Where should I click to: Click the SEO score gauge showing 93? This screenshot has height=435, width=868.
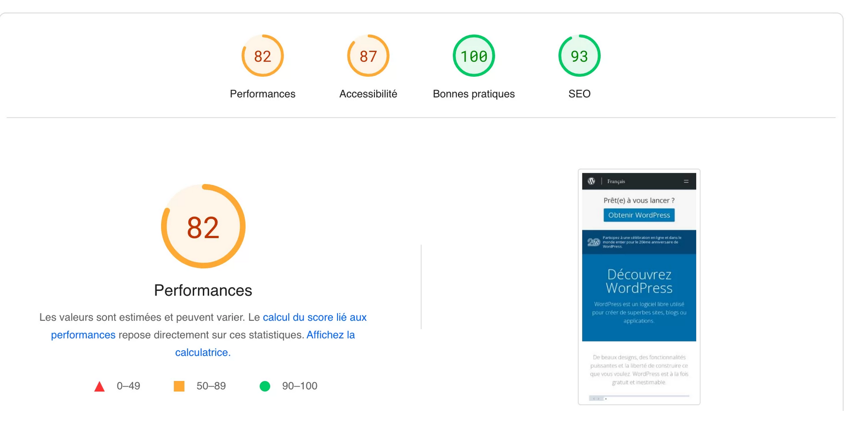[x=579, y=56]
